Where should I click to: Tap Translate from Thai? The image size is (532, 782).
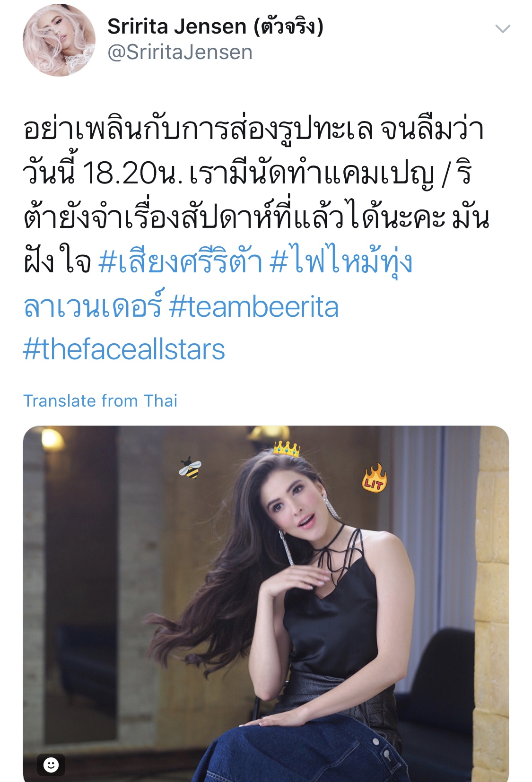(x=100, y=401)
